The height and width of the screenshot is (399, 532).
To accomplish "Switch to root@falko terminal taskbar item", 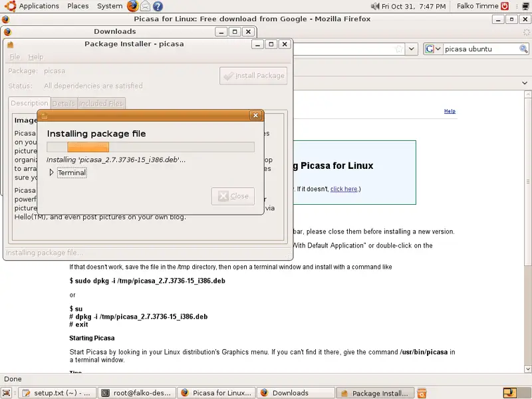I will (x=137, y=393).
